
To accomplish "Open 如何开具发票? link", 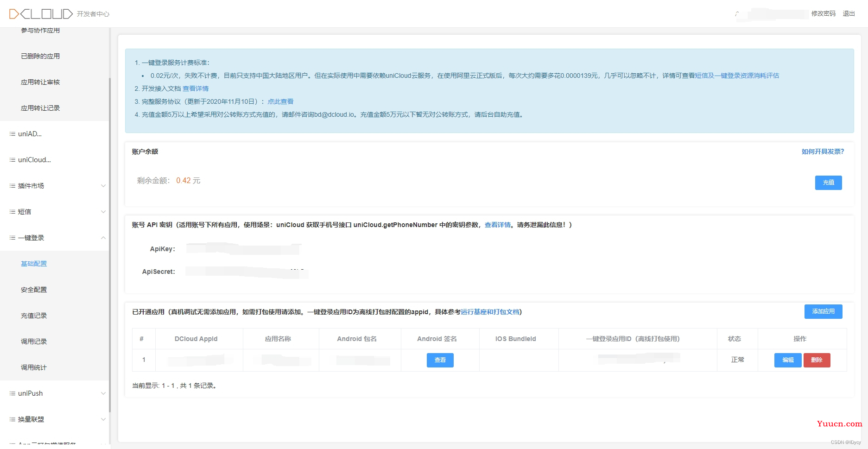I will (823, 152).
